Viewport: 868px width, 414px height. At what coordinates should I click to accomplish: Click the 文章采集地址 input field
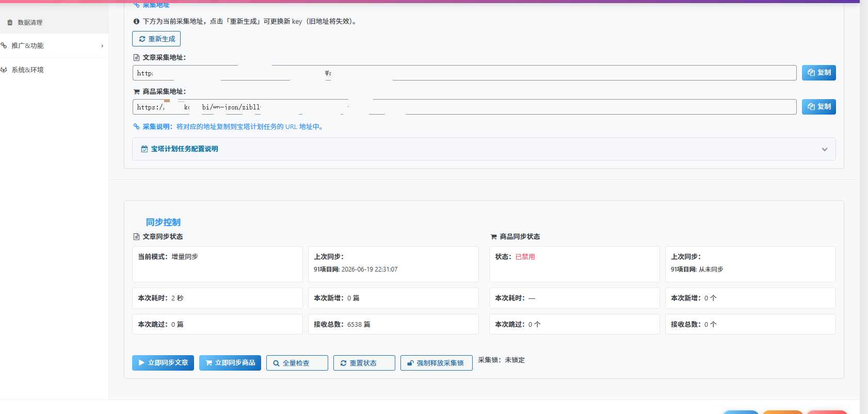click(x=464, y=73)
